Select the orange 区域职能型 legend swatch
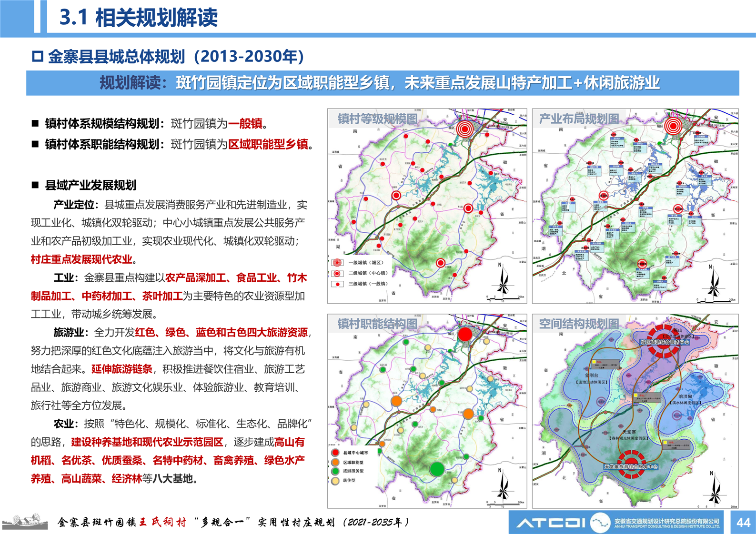 [x=335, y=462]
